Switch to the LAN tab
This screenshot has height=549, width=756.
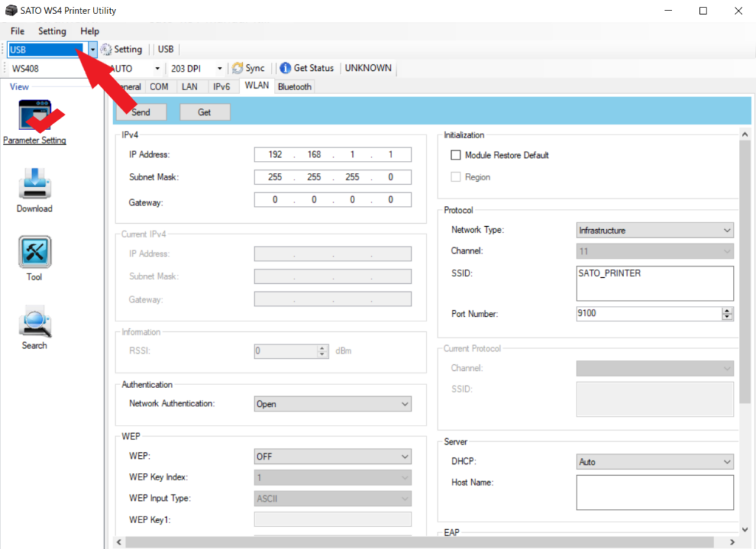click(x=190, y=87)
